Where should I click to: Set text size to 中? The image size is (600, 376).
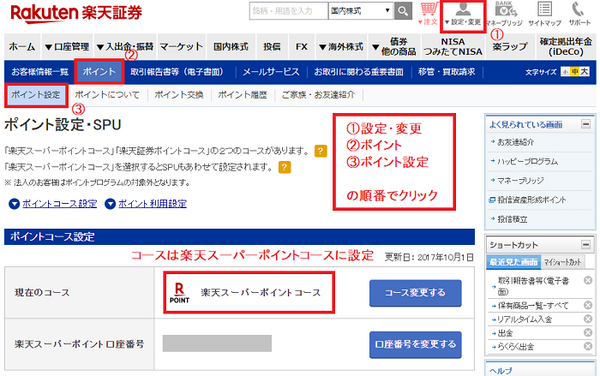click(x=575, y=72)
